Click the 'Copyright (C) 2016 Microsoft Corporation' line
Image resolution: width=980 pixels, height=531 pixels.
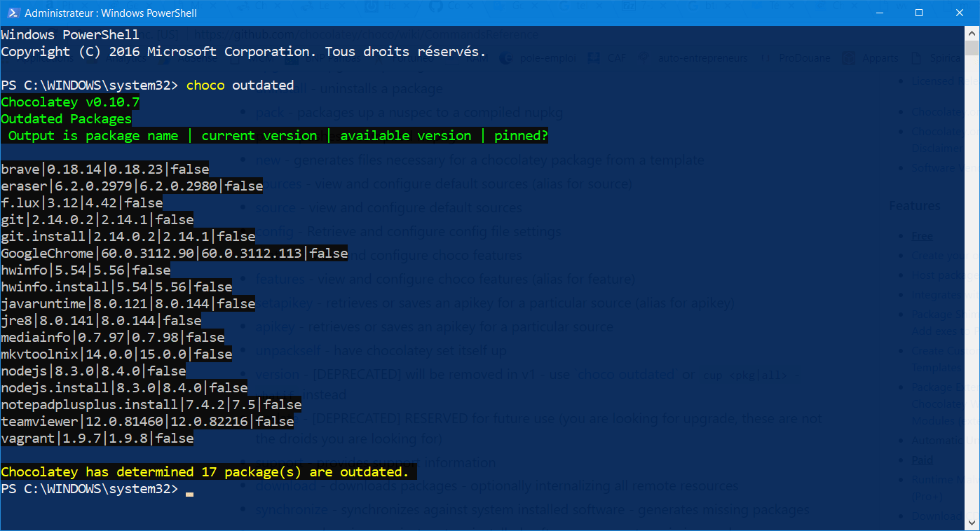click(243, 52)
